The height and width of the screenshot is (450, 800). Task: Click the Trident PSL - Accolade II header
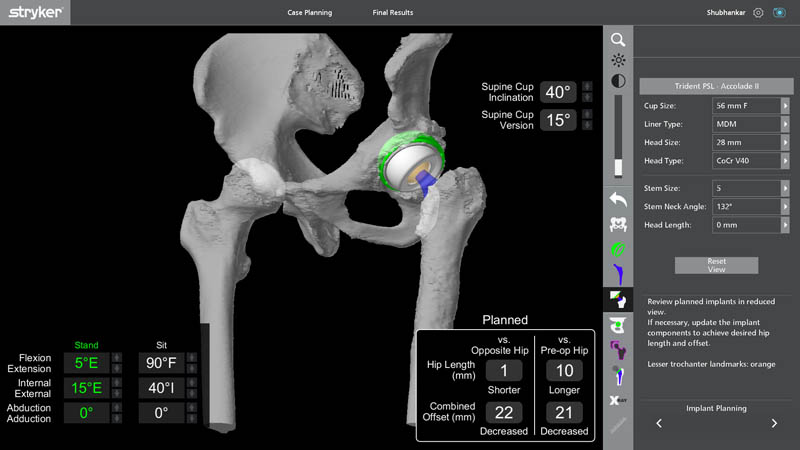[716, 86]
